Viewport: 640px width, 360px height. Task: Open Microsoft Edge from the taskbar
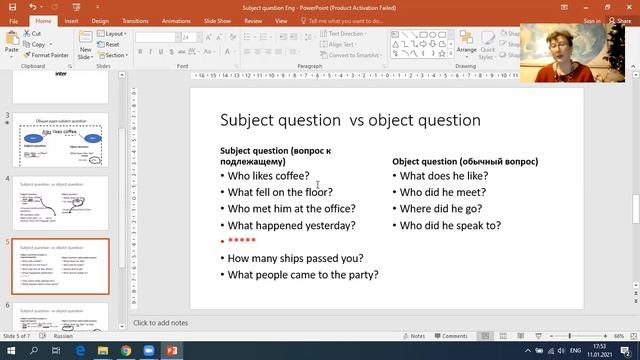point(80,351)
